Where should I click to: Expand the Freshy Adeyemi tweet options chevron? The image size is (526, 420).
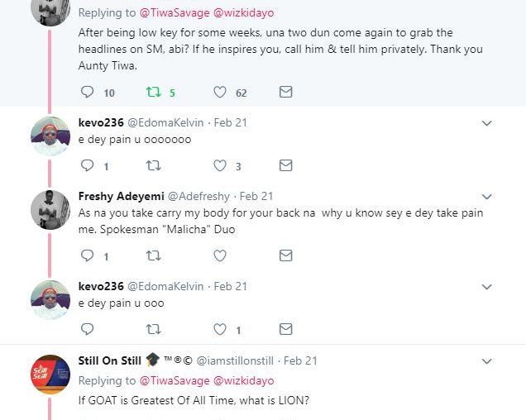487,197
